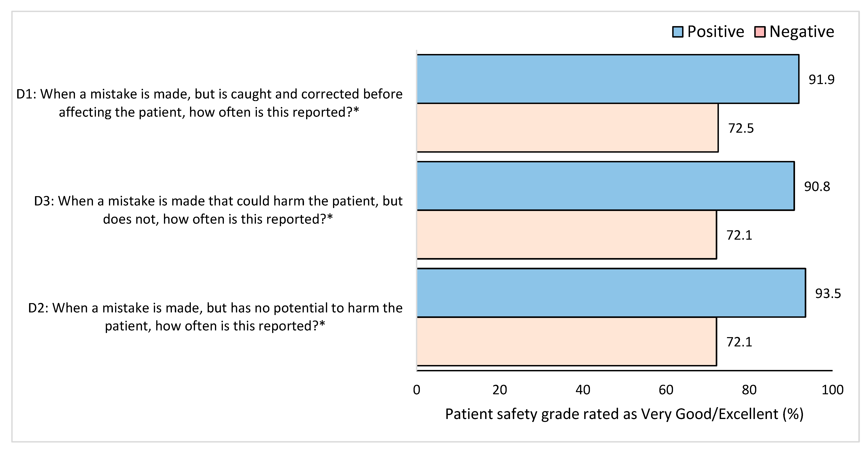Select the 72.5 data label

point(741,128)
